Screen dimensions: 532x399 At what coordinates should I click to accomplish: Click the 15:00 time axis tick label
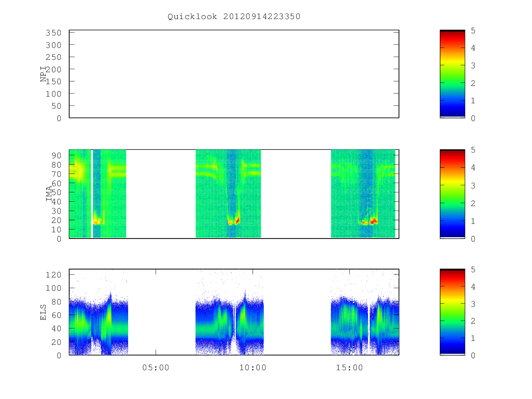pyautogui.click(x=350, y=368)
